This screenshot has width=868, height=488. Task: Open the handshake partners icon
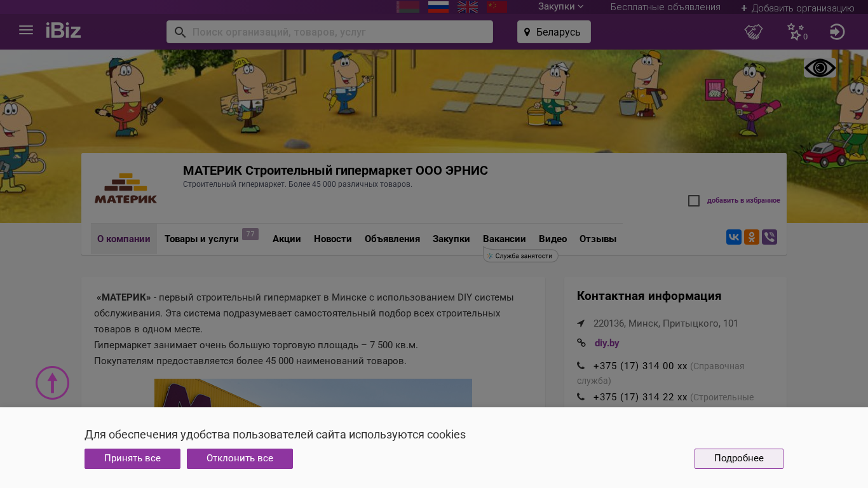click(x=754, y=32)
